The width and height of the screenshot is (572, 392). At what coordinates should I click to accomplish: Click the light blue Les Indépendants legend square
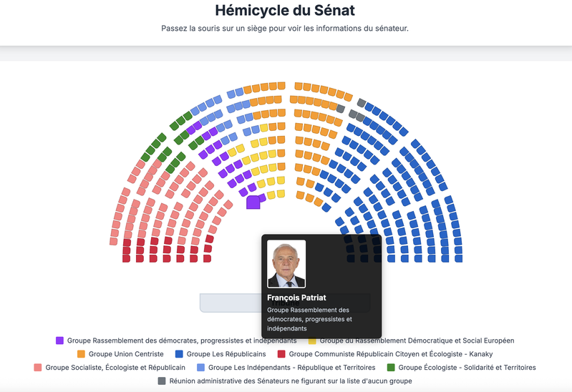coord(200,368)
